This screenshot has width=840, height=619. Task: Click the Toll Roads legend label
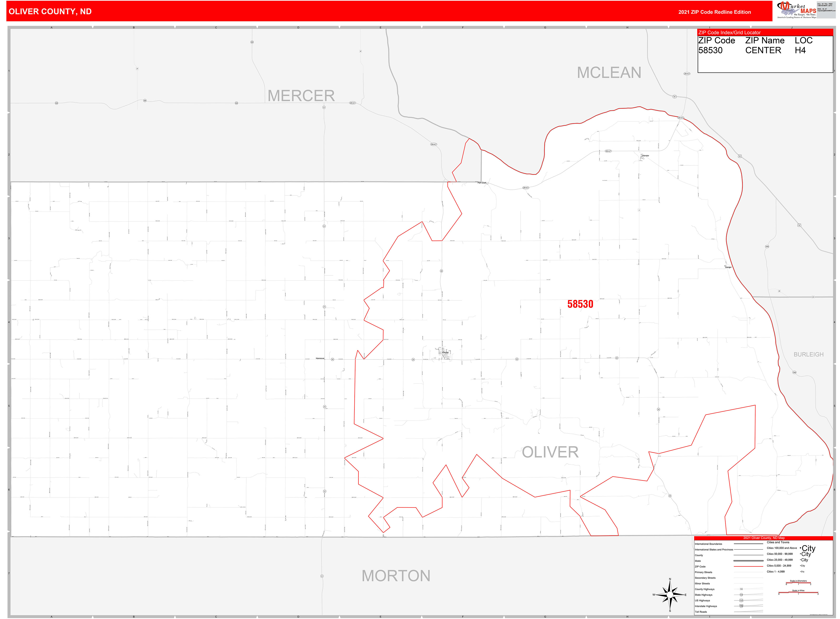tap(701, 612)
